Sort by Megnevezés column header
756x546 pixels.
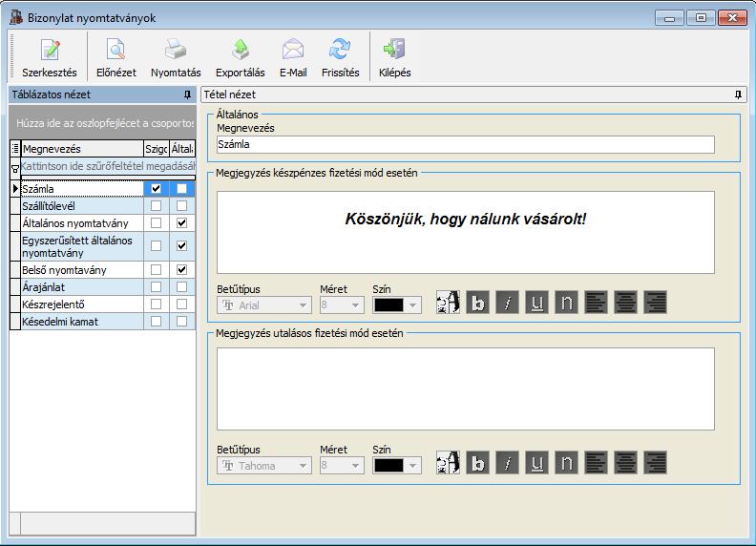click(82, 149)
